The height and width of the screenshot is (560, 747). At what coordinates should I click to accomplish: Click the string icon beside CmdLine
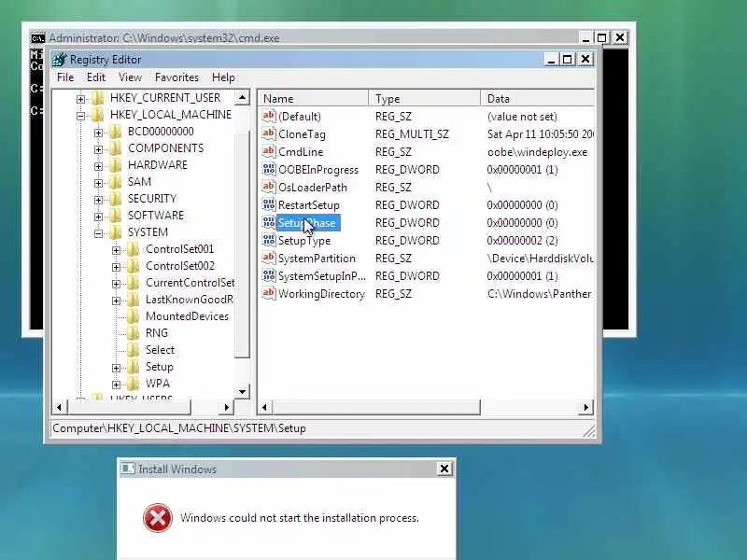click(269, 151)
